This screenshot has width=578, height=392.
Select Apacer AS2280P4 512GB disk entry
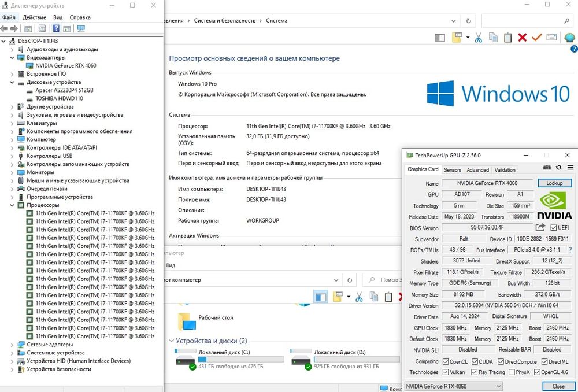(x=64, y=90)
